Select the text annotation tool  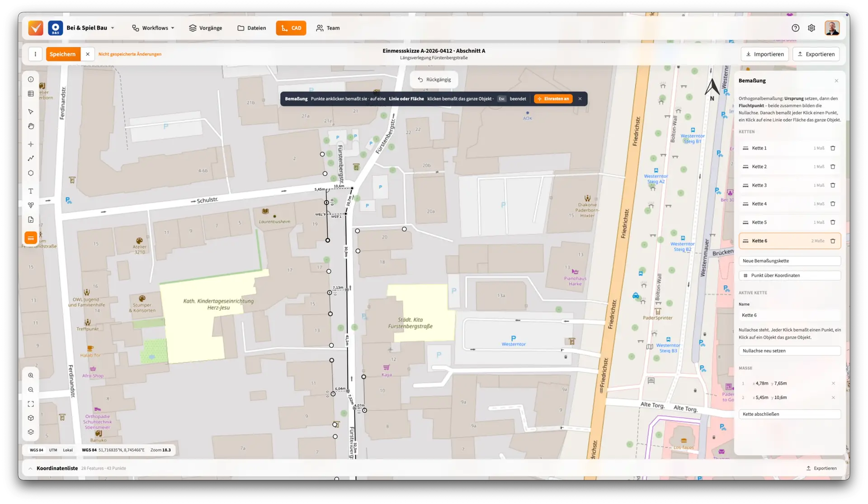[31, 191]
